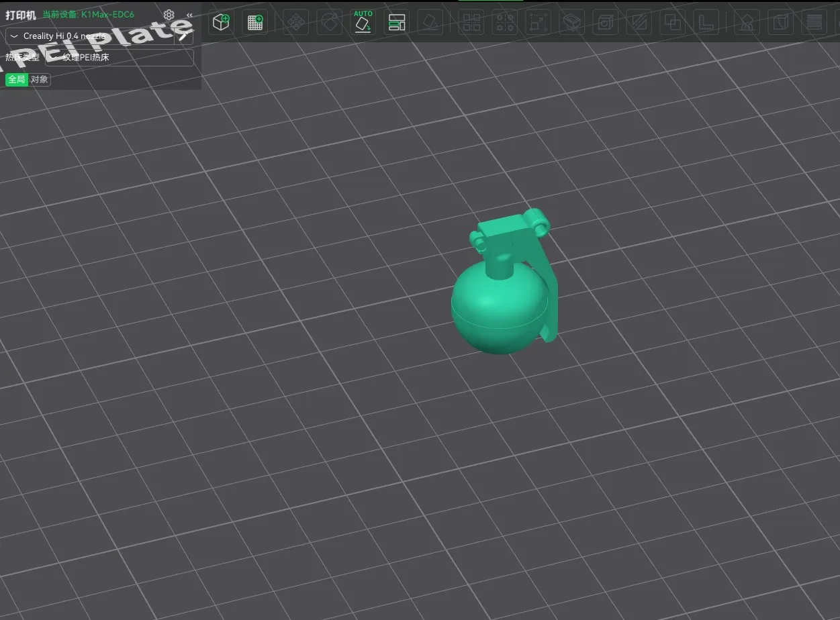Select the Move tool with four arrows

pos(295,22)
